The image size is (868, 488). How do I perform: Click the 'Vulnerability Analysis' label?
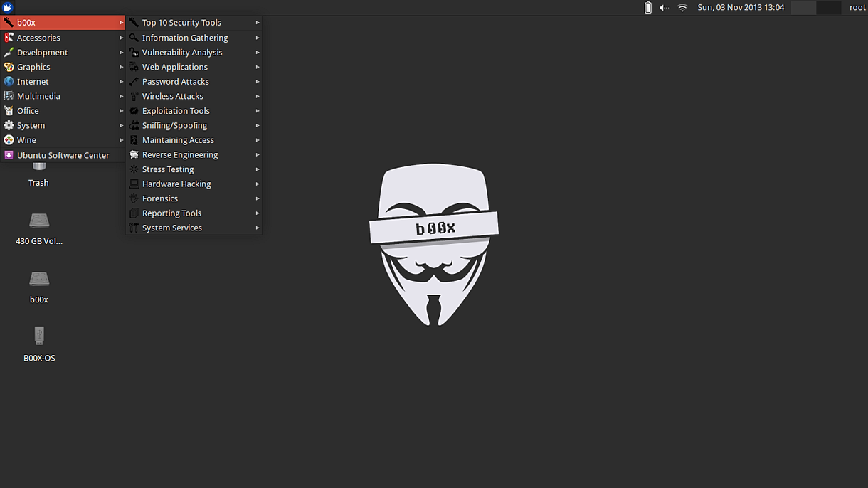182,52
